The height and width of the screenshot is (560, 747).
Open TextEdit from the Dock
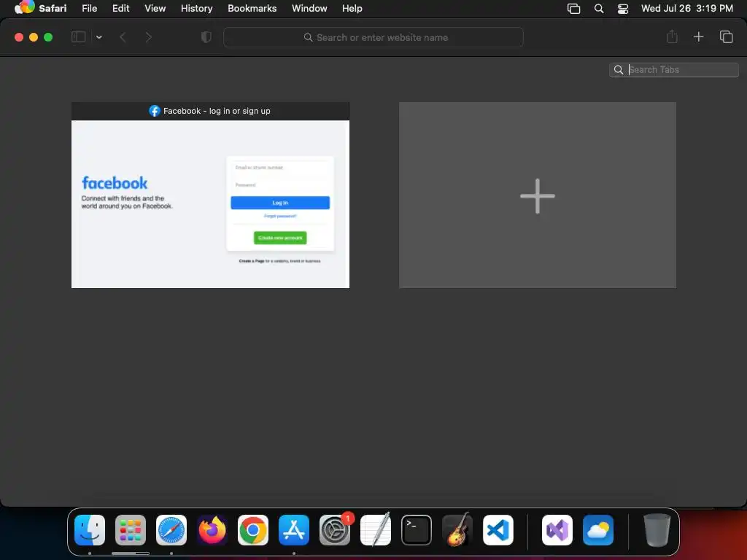tap(376, 530)
